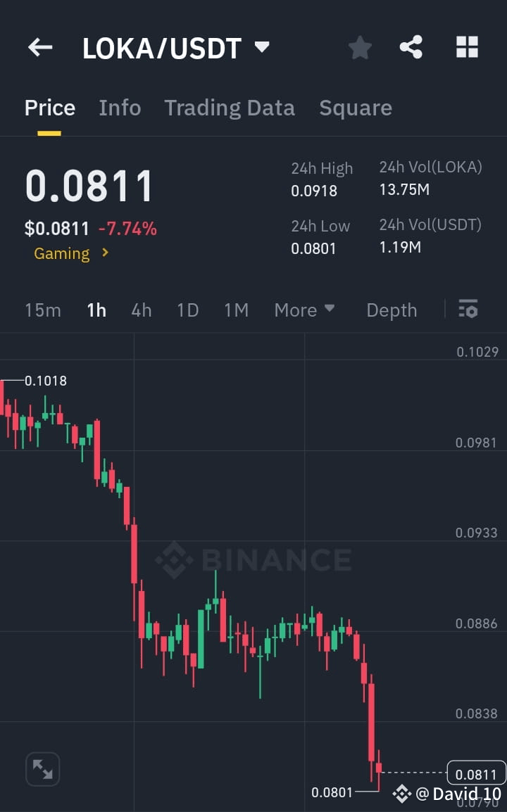
Task: Switch the chart to 15m interval
Action: click(x=42, y=310)
